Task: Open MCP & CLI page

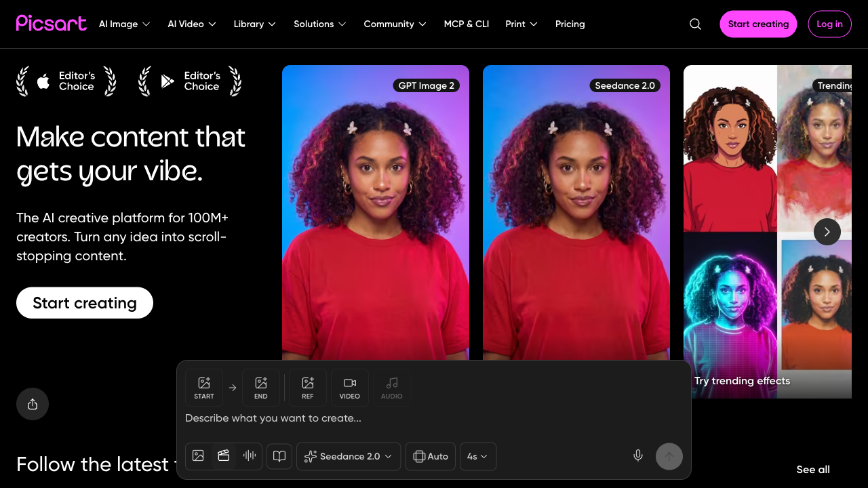Action: (x=467, y=24)
